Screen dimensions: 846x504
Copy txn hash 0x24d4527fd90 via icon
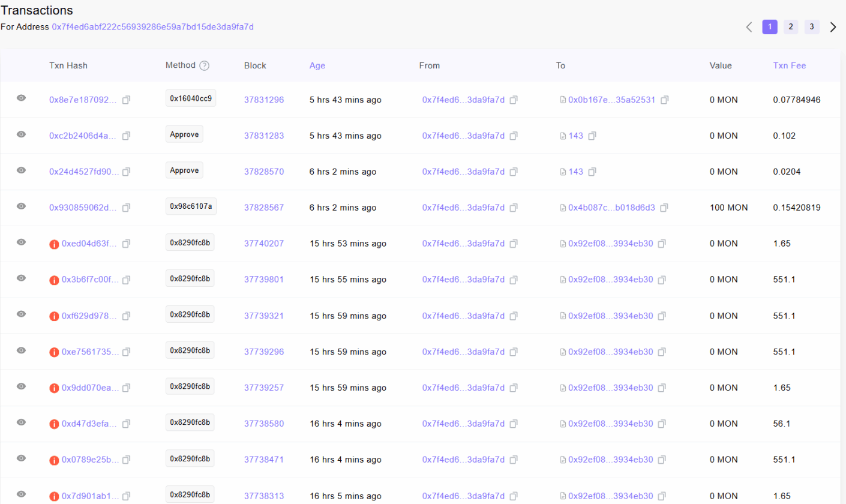click(126, 172)
